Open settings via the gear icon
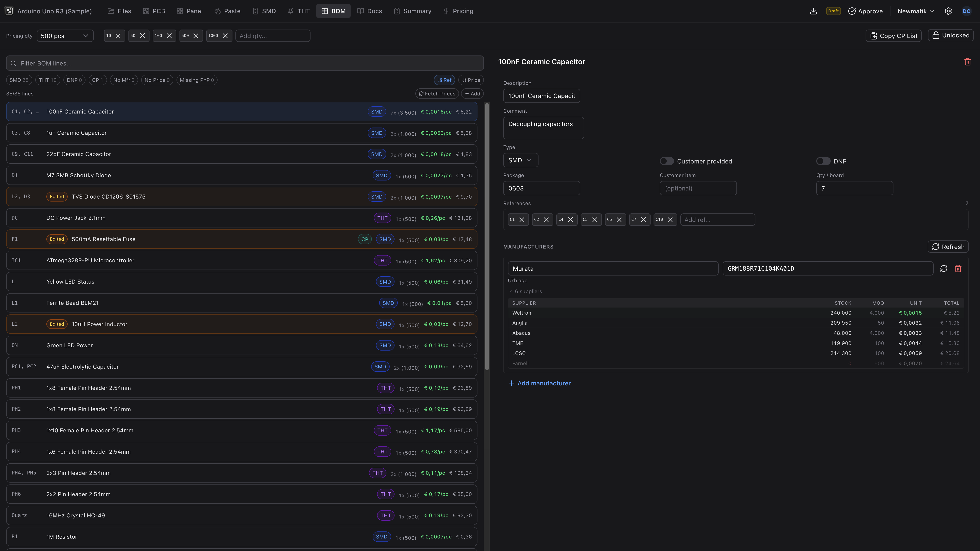Screen dimensions: 980x551 pos(948,11)
